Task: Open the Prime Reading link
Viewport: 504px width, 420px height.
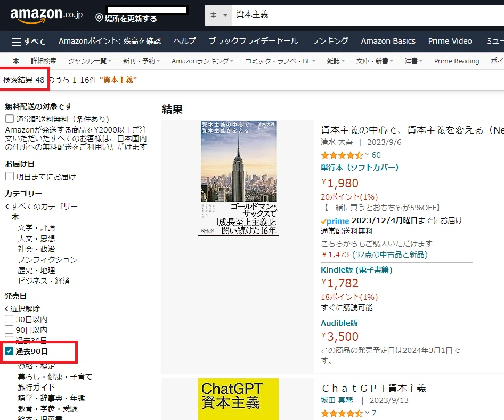Action: point(457,61)
